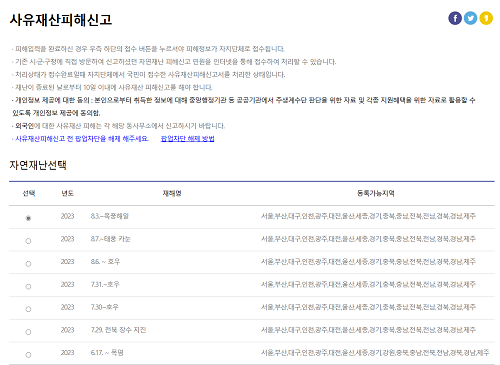Select radio for 8.7.~태풍 카눈 disaster
Screen dimensions: 500x365
pyautogui.click(x=28, y=241)
